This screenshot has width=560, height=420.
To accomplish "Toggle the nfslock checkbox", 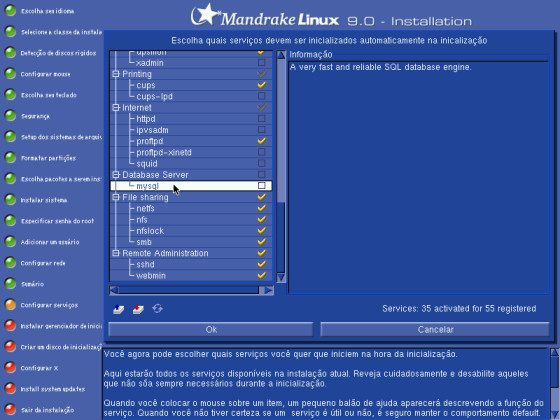I will pos(261,231).
